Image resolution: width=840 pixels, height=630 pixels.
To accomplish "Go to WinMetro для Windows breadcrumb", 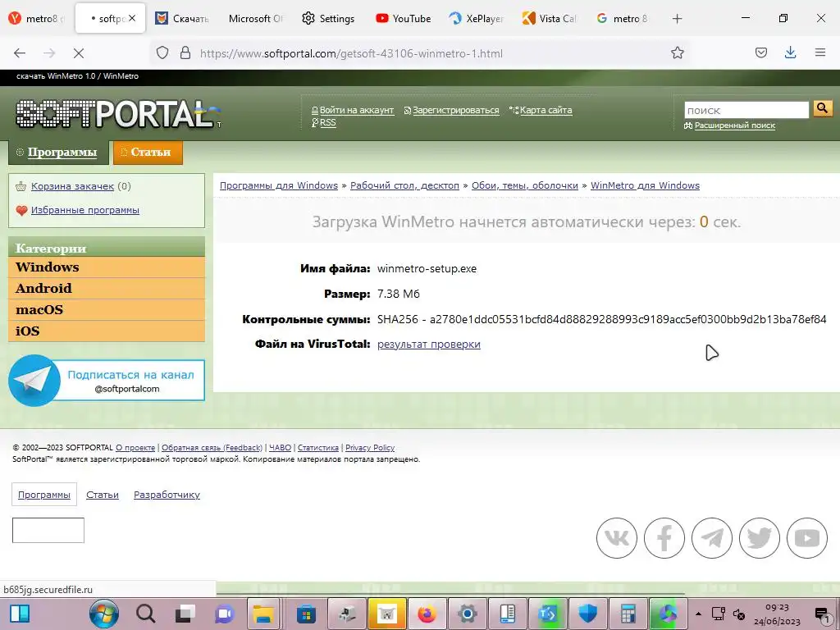I will [x=645, y=185].
